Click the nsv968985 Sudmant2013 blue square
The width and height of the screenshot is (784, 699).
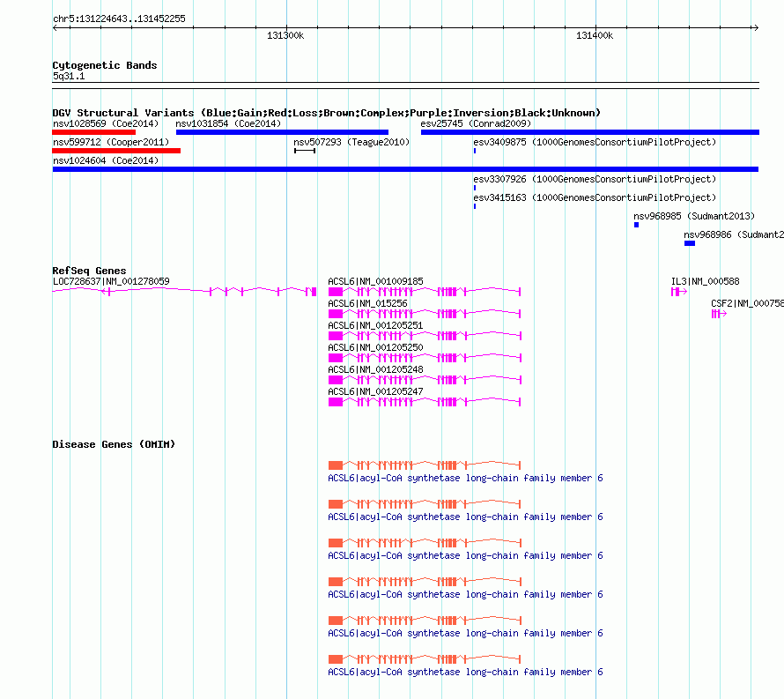(x=637, y=225)
